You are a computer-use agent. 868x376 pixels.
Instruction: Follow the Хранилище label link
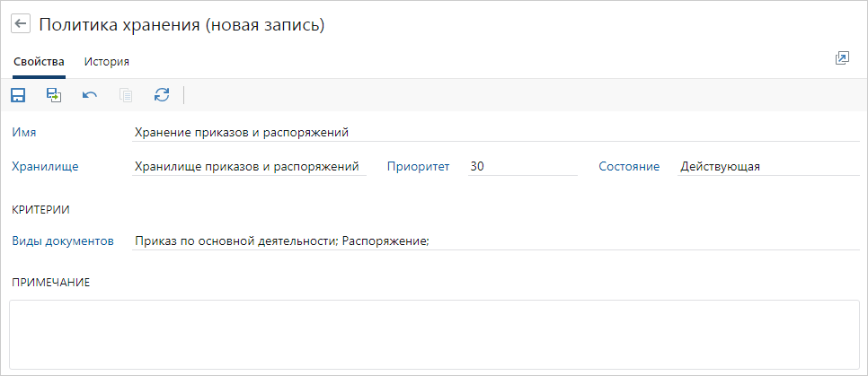[46, 166]
